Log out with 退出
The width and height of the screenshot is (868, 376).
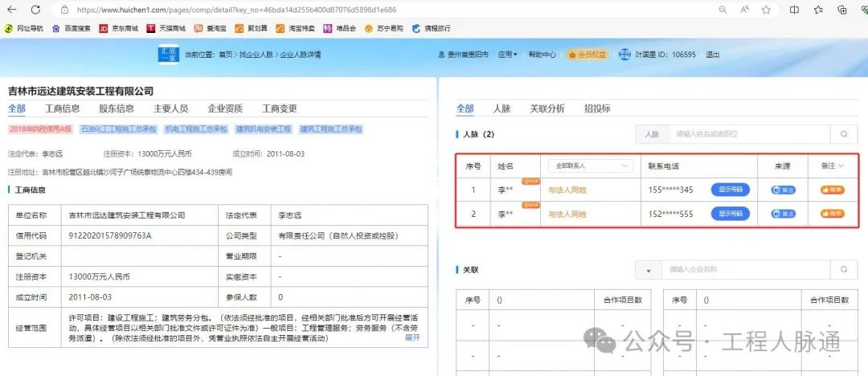coord(713,55)
